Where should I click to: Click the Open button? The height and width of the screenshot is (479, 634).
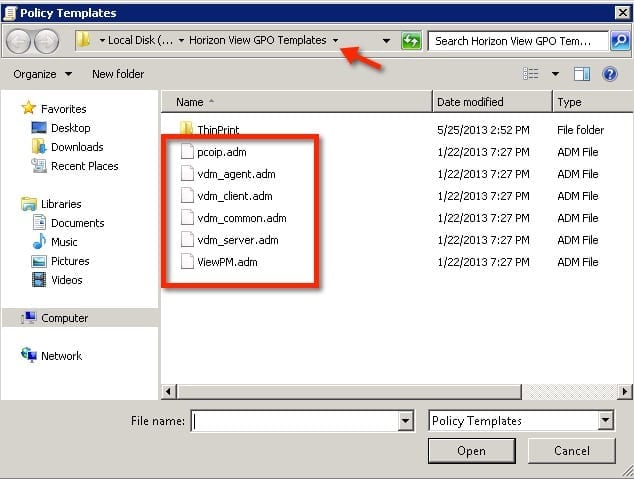pyautogui.click(x=471, y=451)
